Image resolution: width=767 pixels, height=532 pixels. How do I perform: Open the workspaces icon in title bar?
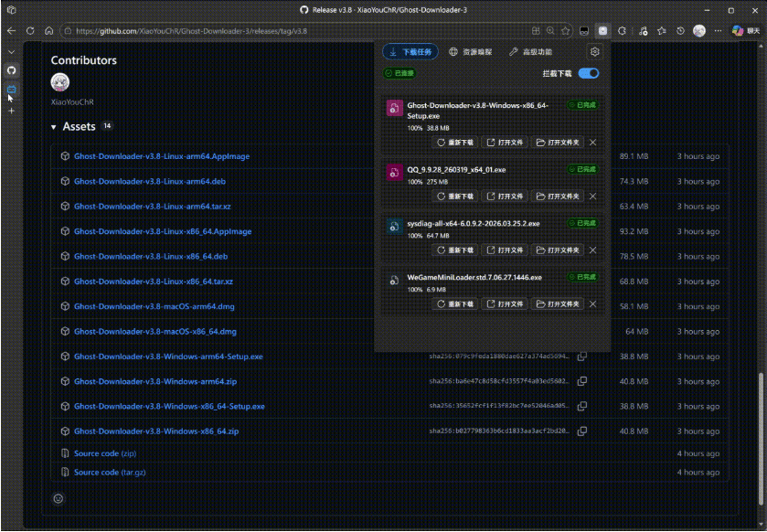click(x=11, y=10)
